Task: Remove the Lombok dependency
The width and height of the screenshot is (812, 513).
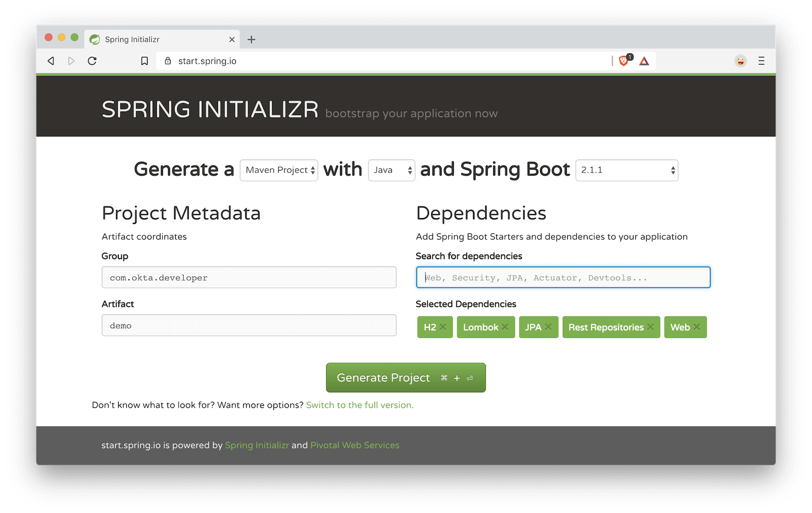Action: point(505,327)
